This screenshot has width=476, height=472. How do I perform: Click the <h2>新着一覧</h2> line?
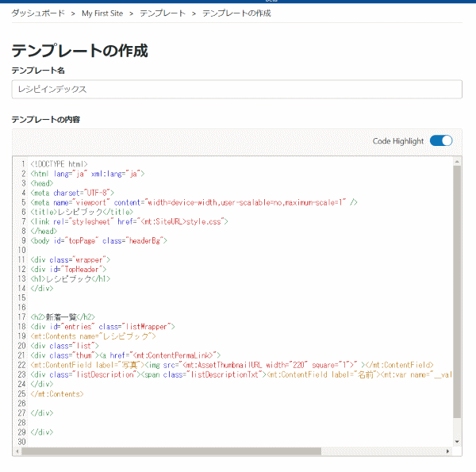click(x=63, y=317)
